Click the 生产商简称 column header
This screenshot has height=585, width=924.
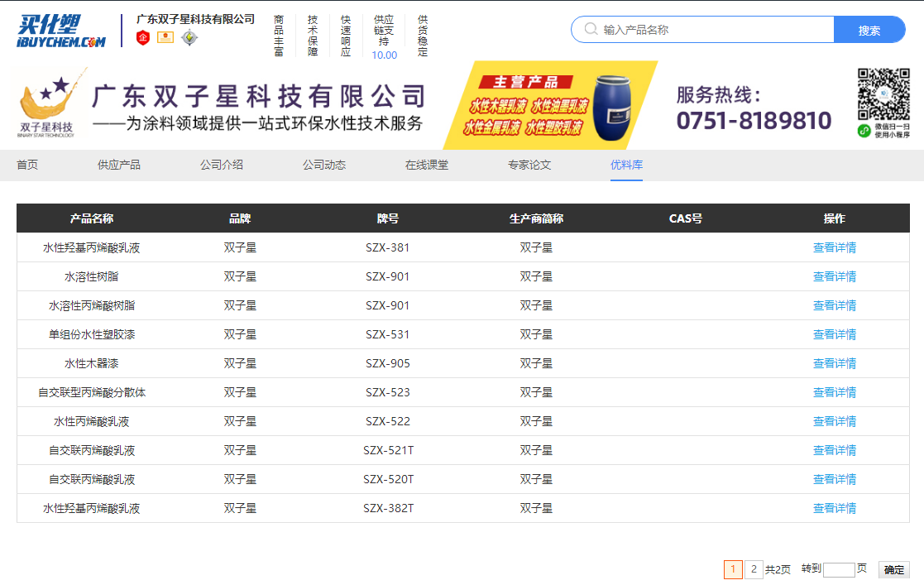(x=536, y=218)
